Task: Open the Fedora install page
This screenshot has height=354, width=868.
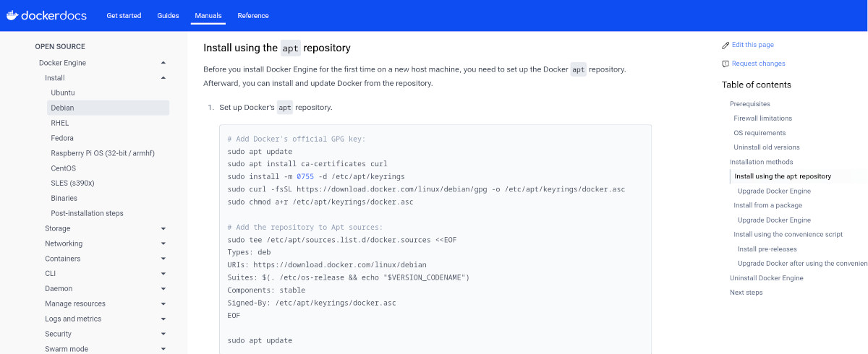Action: (x=62, y=138)
